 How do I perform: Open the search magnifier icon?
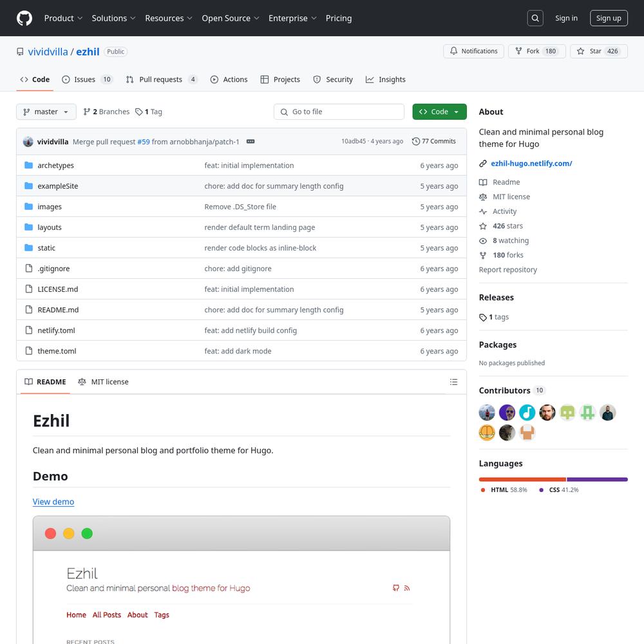tap(535, 18)
